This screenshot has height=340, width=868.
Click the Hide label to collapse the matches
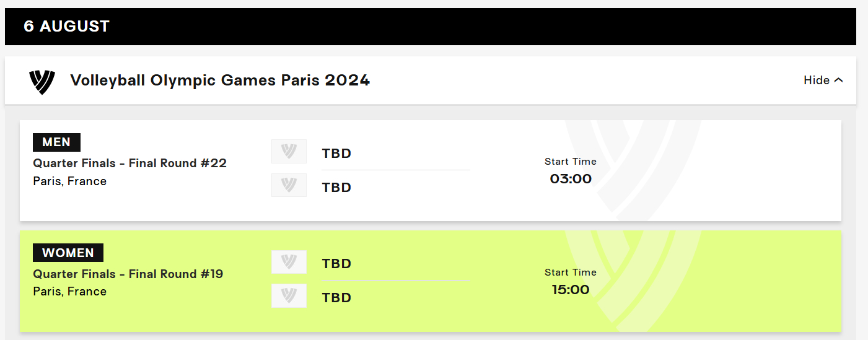click(817, 81)
